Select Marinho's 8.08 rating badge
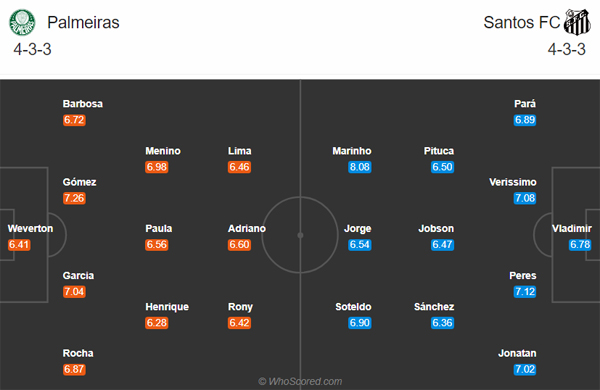Screen dimensions: 600x390 point(359,167)
